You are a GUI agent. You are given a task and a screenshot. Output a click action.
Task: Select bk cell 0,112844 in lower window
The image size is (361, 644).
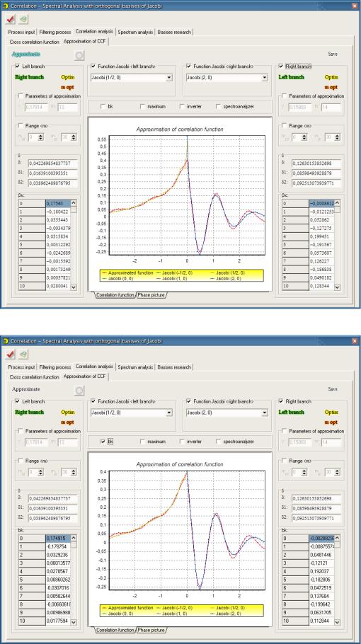click(x=321, y=621)
